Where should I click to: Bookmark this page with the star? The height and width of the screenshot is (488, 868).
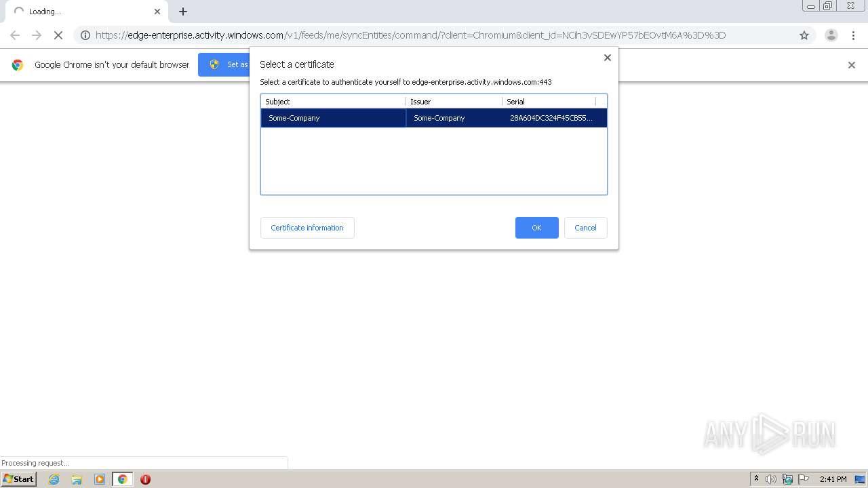point(804,35)
